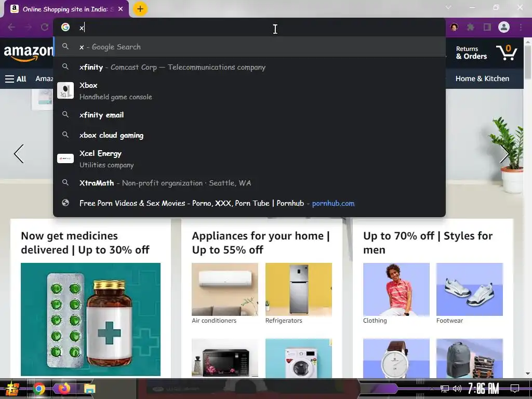Click the page vertical scrollbar

528,63
